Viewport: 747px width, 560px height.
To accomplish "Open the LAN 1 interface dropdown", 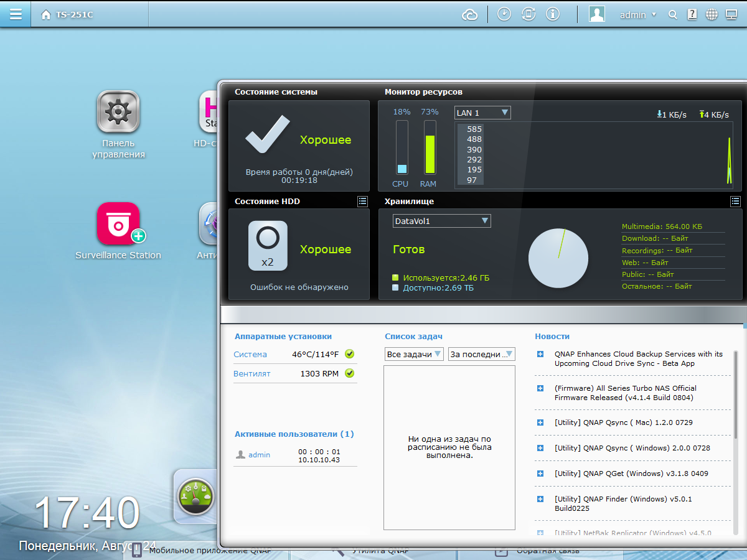I will (x=482, y=113).
